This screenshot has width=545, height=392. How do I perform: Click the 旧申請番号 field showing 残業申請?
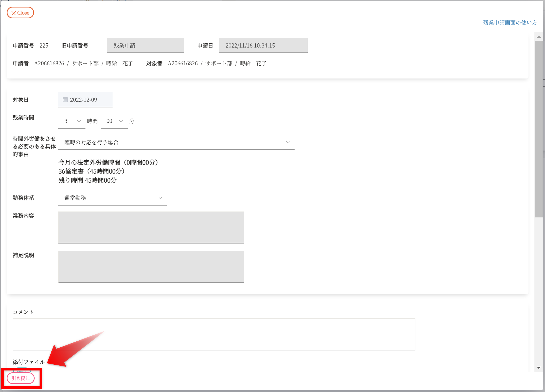pyautogui.click(x=145, y=45)
